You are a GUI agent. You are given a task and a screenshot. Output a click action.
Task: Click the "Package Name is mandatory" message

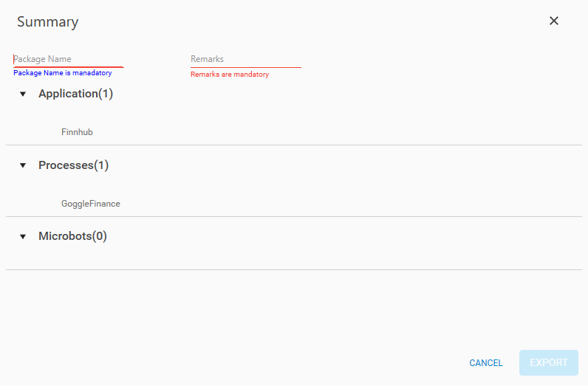(x=63, y=73)
